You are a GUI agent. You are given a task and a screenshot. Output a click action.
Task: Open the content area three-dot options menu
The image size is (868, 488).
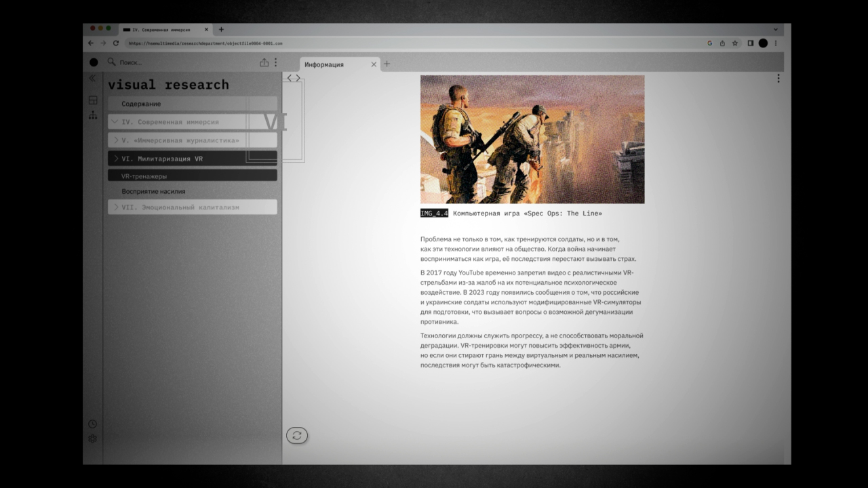click(x=778, y=79)
